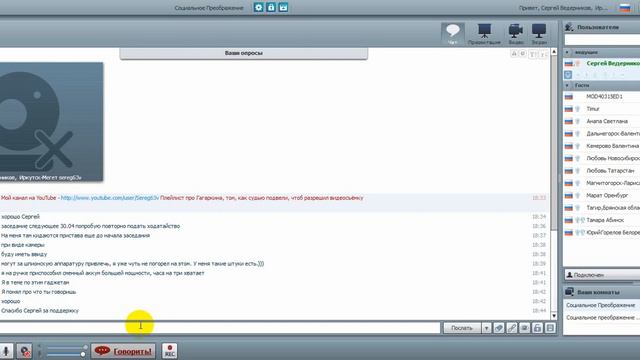640x360 pixels.
Task: Select user Любовь Новосибирск
Action: [x=602, y=158]
